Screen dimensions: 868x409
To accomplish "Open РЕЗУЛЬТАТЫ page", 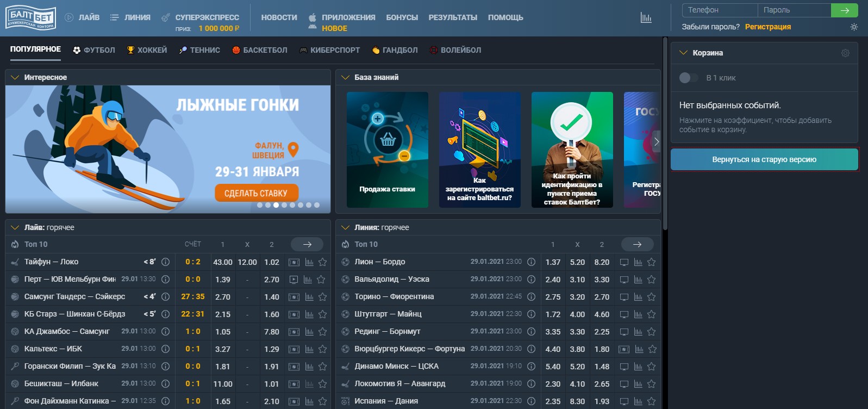I will click(x=453, y=17).
